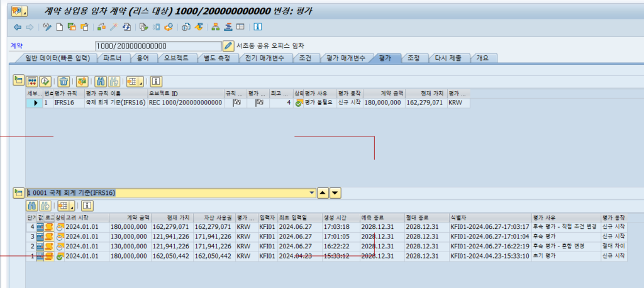The width and height of the screenshot is (644, 288).
Task: Click the green-flag icon left of upper grid
Action: [18, 80]
